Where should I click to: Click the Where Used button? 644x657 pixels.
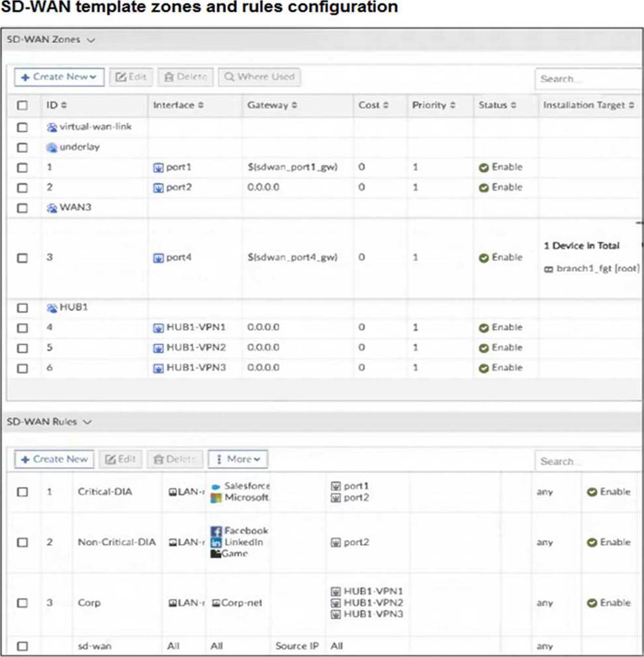point(259,77)
